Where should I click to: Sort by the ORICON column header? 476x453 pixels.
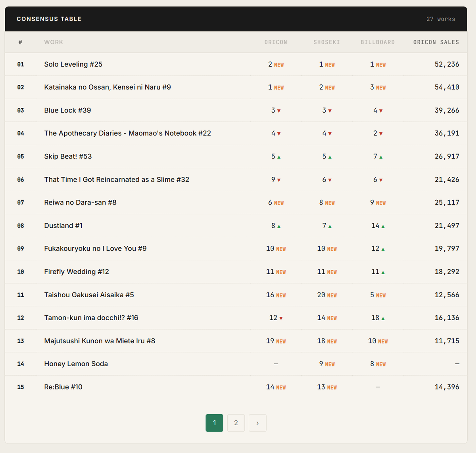(276, 42)
